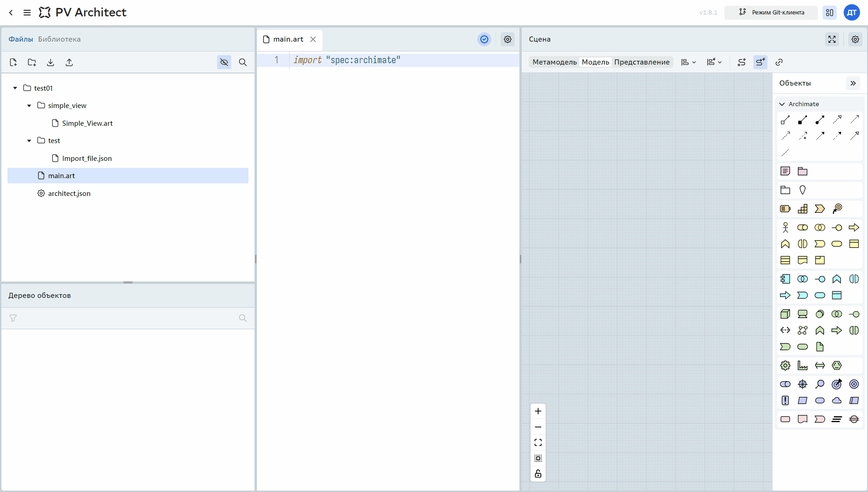Toggle the panel layout icon in header

click(x=830, y=13)
